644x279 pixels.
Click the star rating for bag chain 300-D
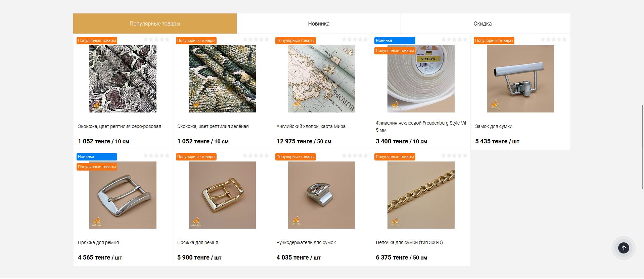(x=454, y=156)
